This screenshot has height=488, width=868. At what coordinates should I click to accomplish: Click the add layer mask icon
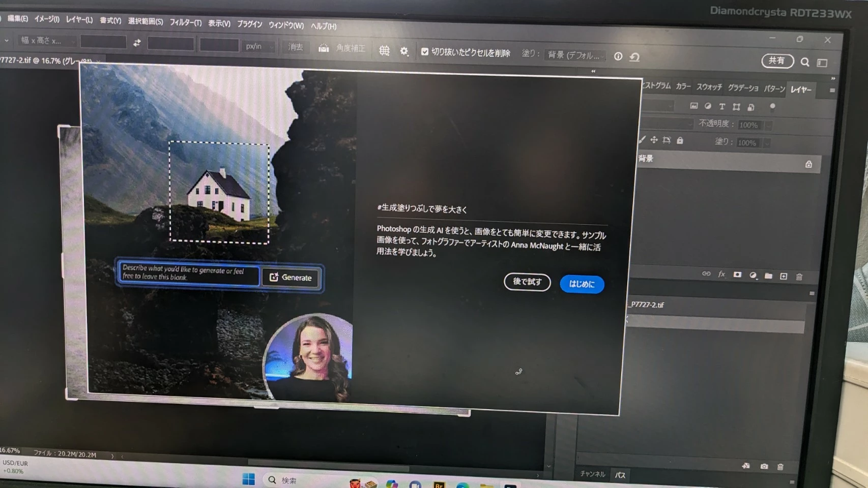pyautogui.click(x=737, y=274)
